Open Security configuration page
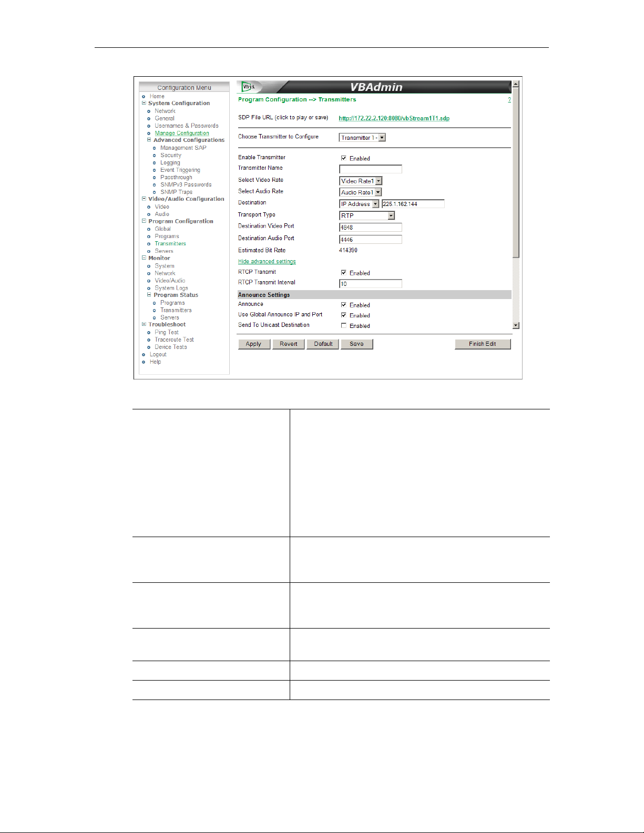Image resolution: width=644 pixels, height=833 pixels. point(171,155)
